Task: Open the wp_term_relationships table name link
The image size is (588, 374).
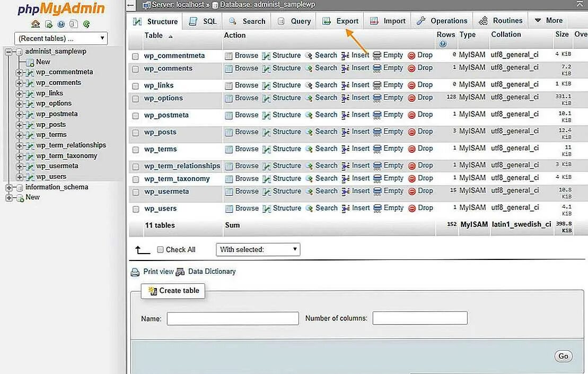Action: (182, 166)
